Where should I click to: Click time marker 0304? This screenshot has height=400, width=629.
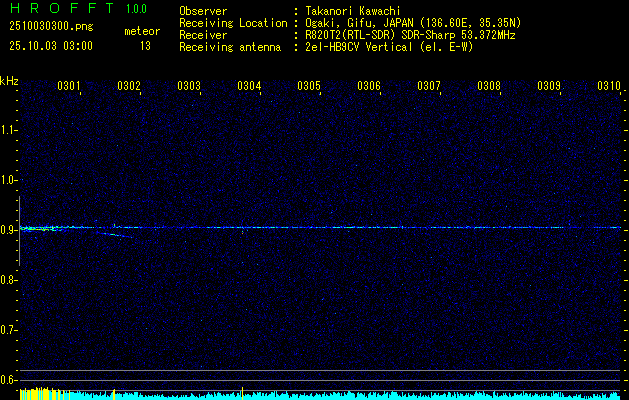pos(249,85)
